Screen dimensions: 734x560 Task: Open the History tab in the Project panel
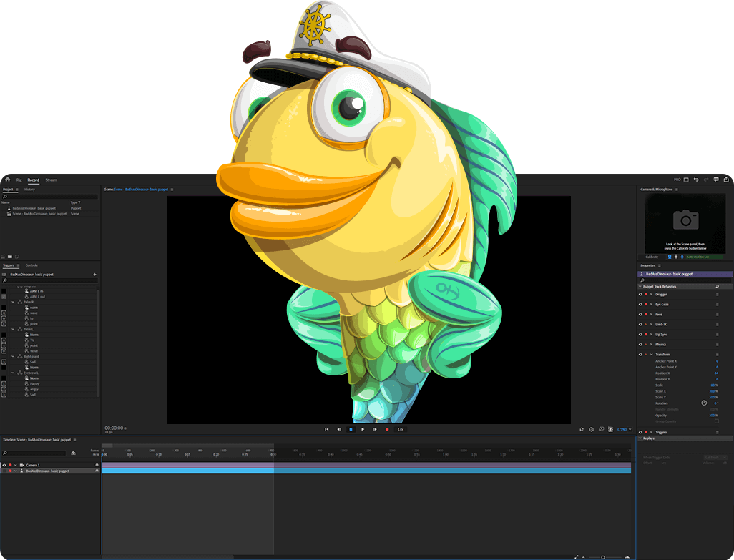pyautogui.click(x=30, y=189)
